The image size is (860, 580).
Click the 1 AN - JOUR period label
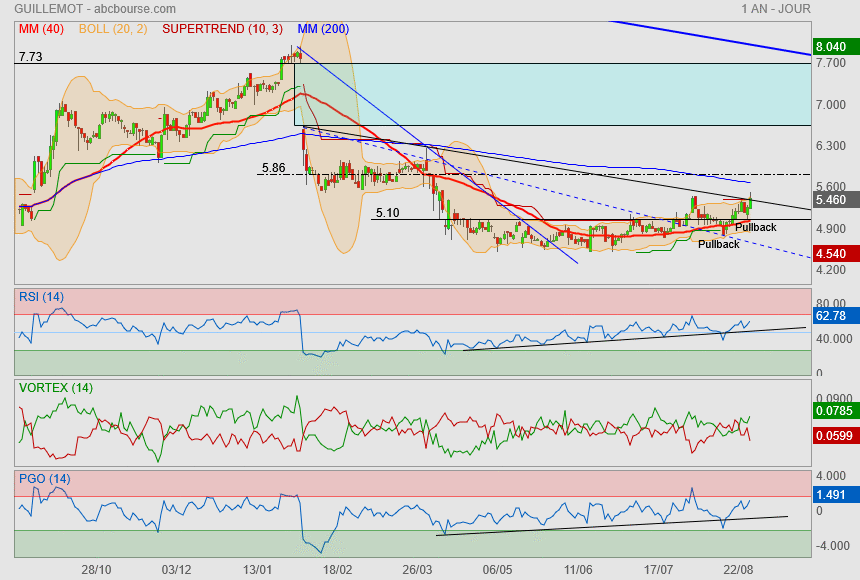point(776,9)
